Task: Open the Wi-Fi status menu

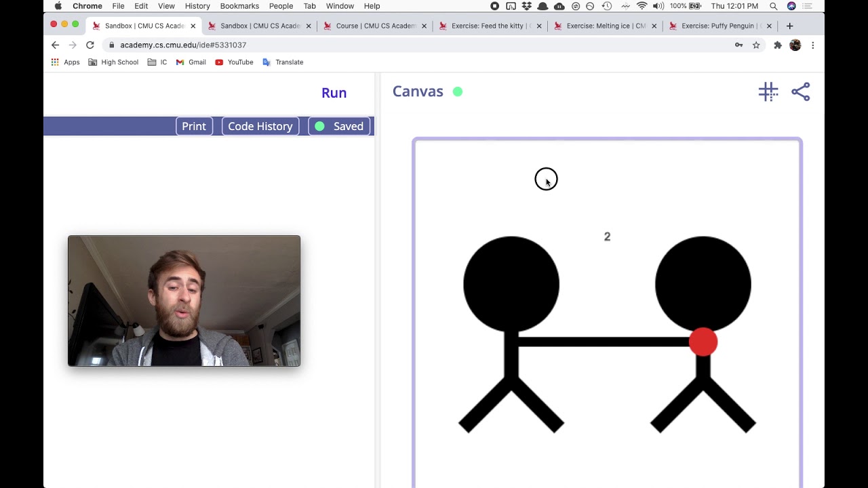Action: 642,6
